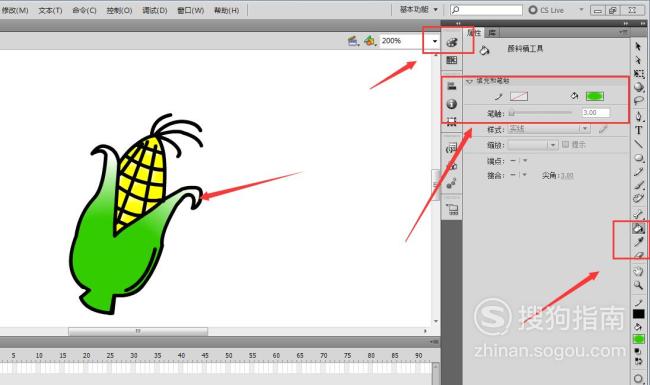Image resolution: width=650 pixels, height=385 pixels.
Task: Select the Text tool
Action: 638,130
